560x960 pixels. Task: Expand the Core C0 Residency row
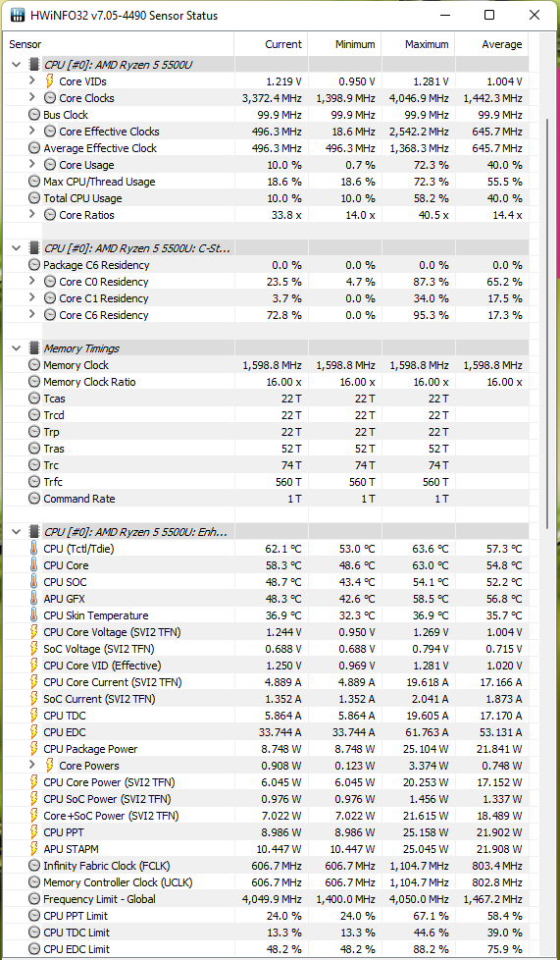point(32,282)
